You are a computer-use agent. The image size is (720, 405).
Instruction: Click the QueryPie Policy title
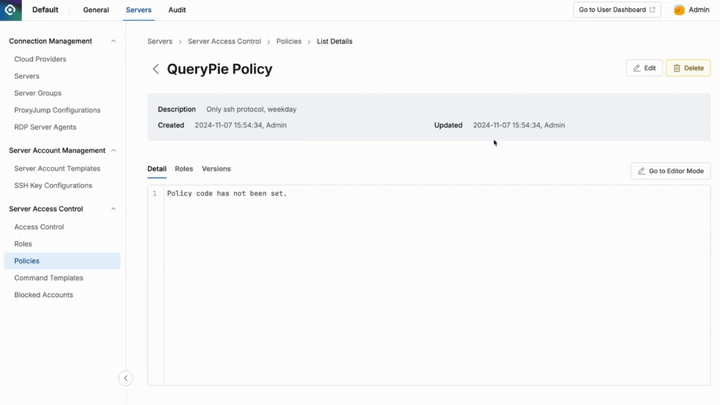coord(219,69)
